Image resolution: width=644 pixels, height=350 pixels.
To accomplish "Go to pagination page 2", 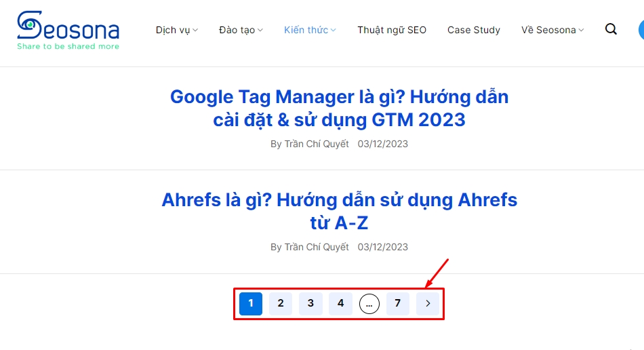I will click(281, 304).
